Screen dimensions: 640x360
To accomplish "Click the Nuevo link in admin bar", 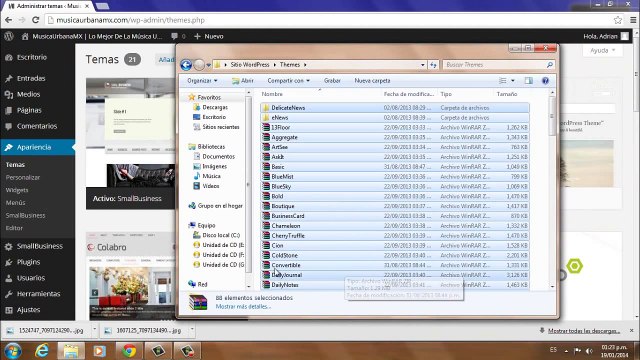I will point(209,36).
